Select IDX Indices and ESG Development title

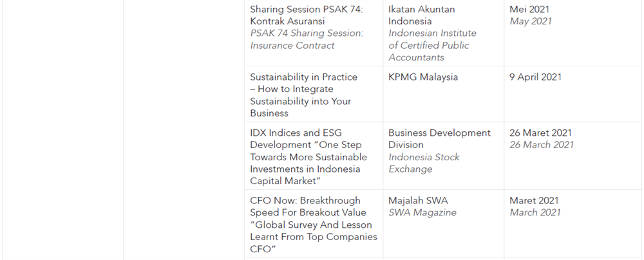click(x=308, y=157)
